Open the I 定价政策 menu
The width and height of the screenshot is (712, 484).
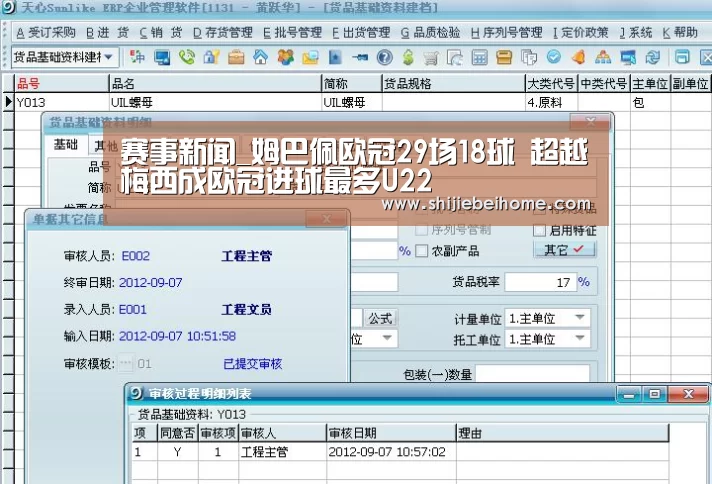(580, 33)
